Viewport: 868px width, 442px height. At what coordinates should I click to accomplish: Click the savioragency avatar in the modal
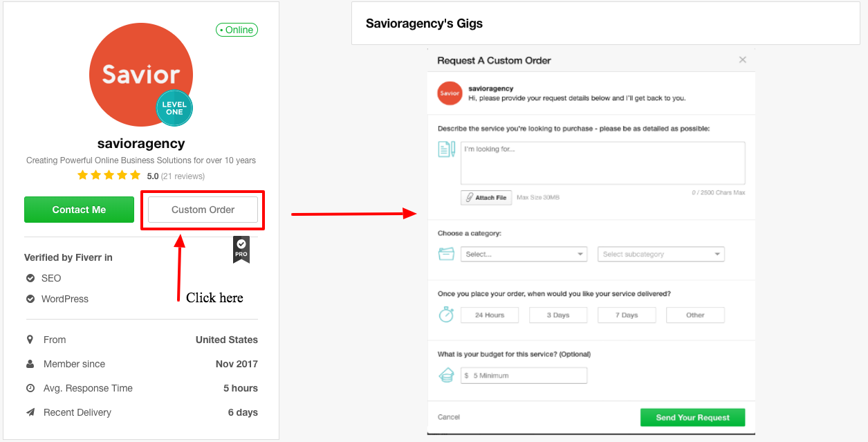(x=450, y=93)
